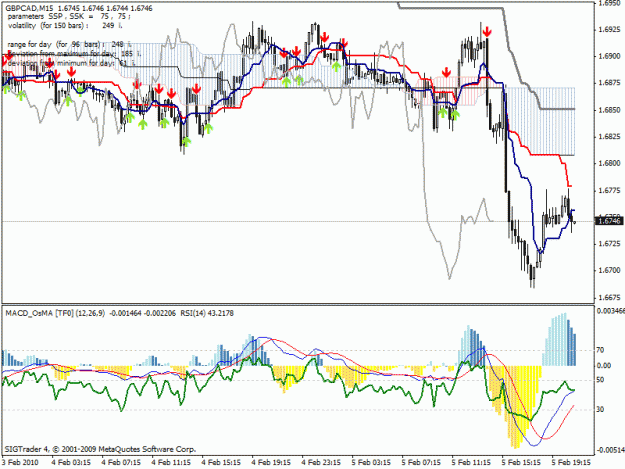Click the '5 Feb 03:15' time label

pyautogui.click(x=371, y=462)
